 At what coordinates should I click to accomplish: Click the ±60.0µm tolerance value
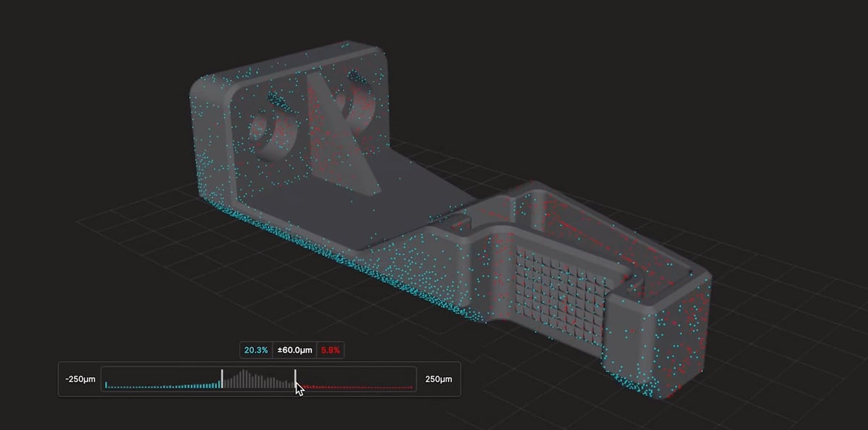pyautogui.click(x=294, y=350)
